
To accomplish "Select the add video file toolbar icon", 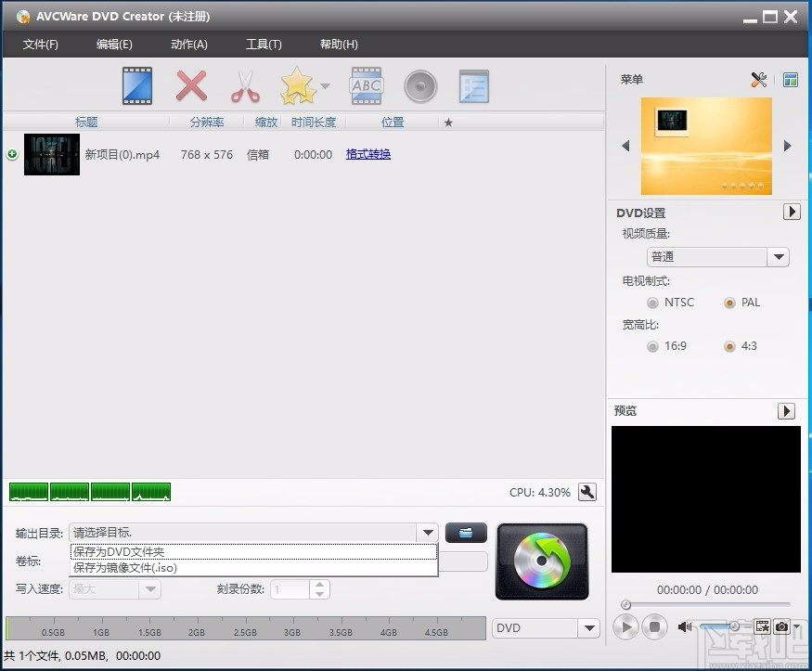I will click(x=136, y=85).
